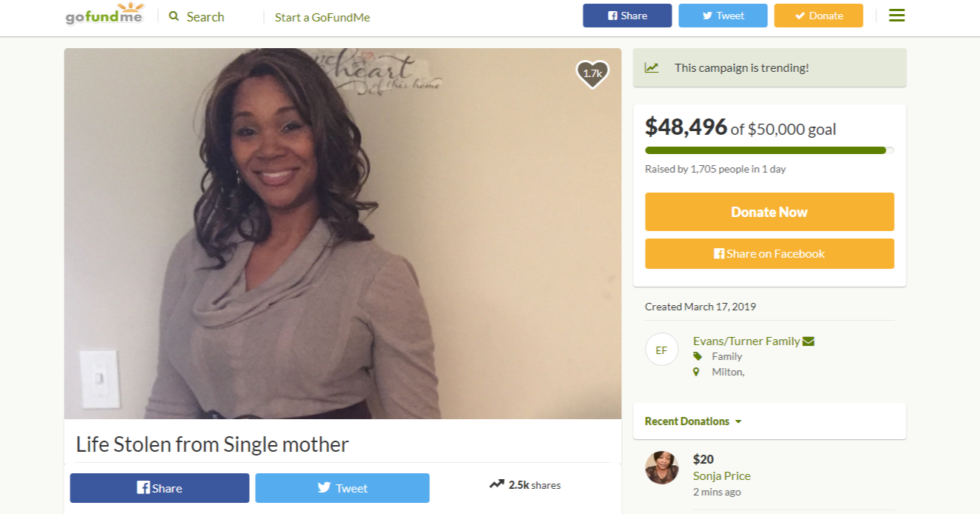Click the fundraising progress bar
The image size is (980, 514).
pyautogui.click(x=769, y=150)
